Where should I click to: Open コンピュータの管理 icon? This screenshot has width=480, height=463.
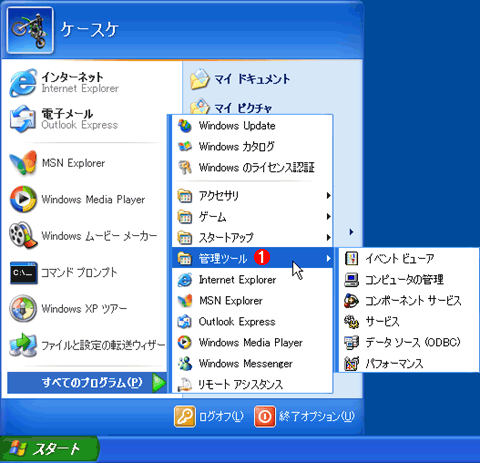351,279
